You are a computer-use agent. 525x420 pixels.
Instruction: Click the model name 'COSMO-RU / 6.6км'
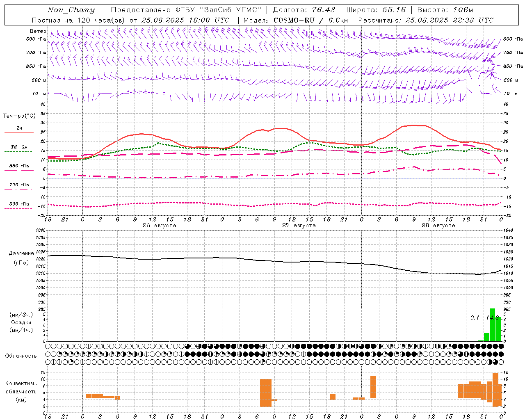[x=311, y=20]
